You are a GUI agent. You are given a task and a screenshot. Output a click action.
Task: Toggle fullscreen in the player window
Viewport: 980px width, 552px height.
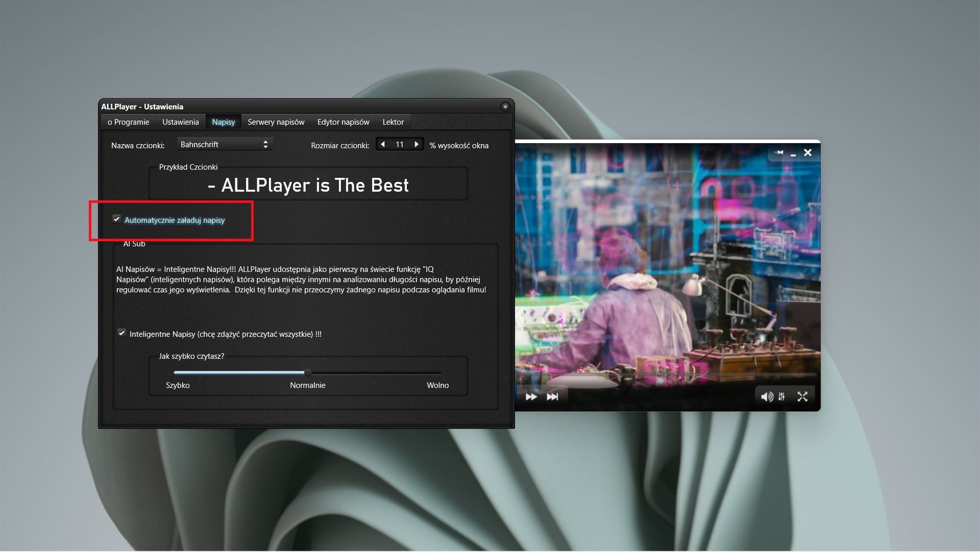click(x=802, y=397)
